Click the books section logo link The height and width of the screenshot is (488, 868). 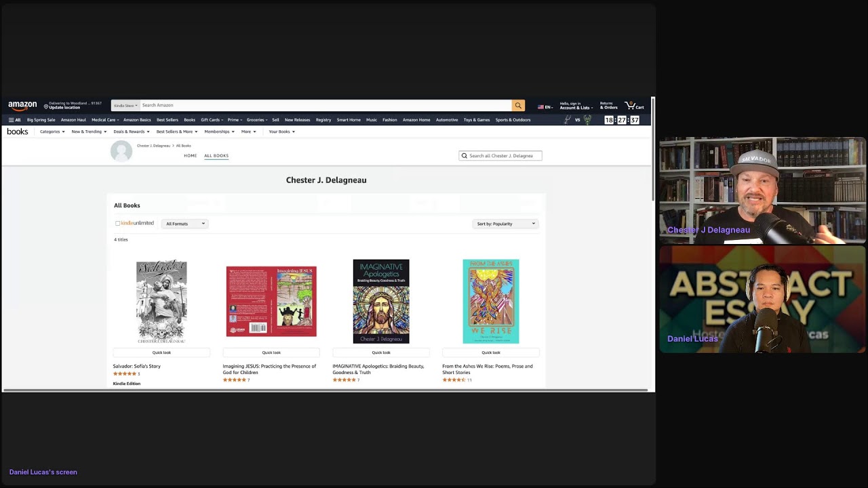pos(18,131)
